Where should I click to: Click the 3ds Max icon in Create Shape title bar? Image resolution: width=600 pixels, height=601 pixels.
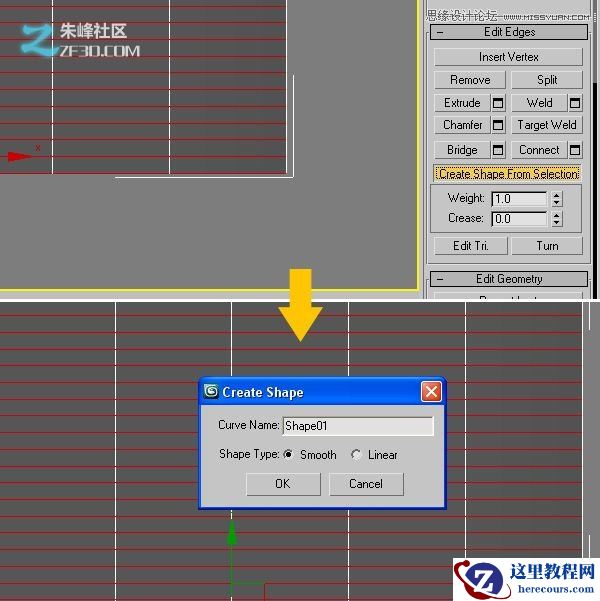pos(211,391)
